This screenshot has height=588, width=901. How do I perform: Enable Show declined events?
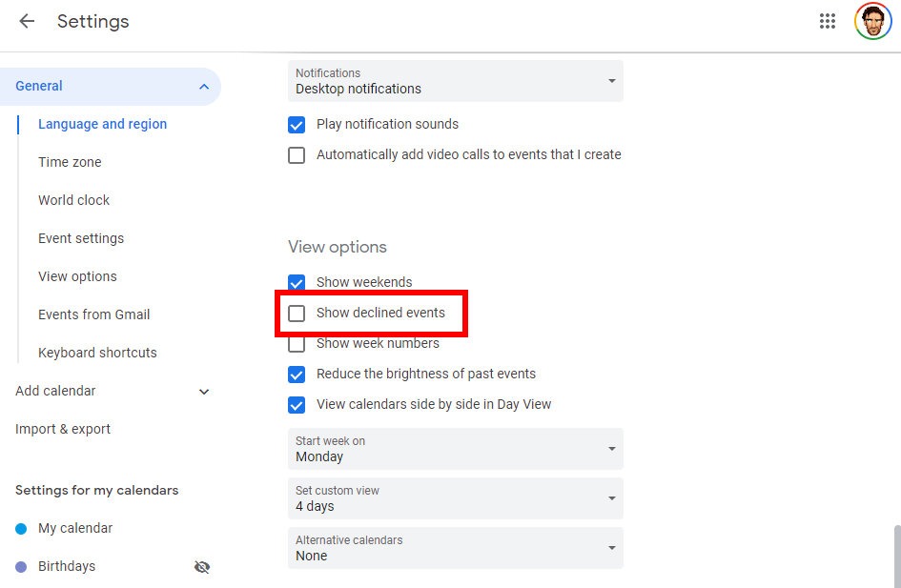(x=297, y=313)
